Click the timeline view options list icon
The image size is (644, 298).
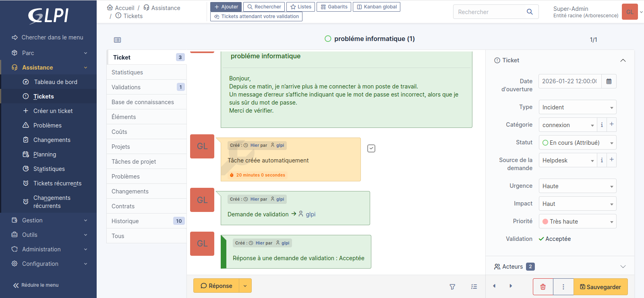click(x=474, y=287)
